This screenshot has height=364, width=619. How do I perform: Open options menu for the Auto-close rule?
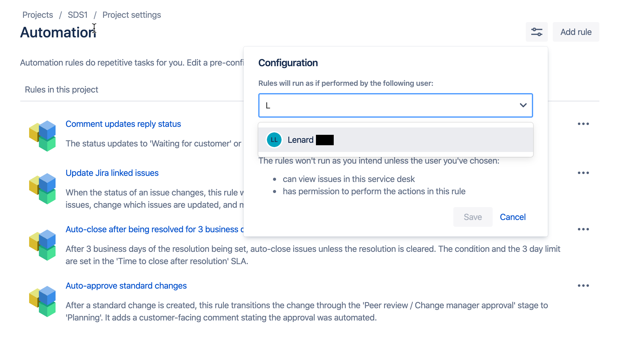point(583,229)
